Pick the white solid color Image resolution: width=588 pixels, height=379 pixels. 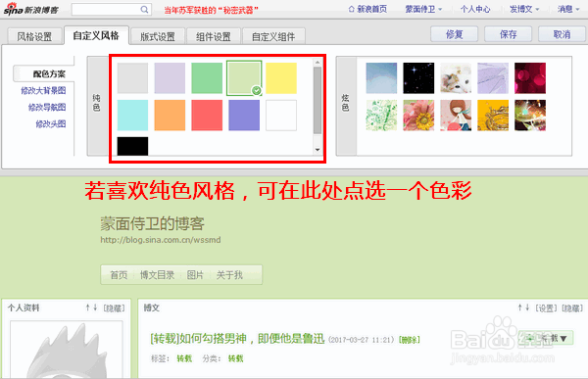[x=281, y=116]
